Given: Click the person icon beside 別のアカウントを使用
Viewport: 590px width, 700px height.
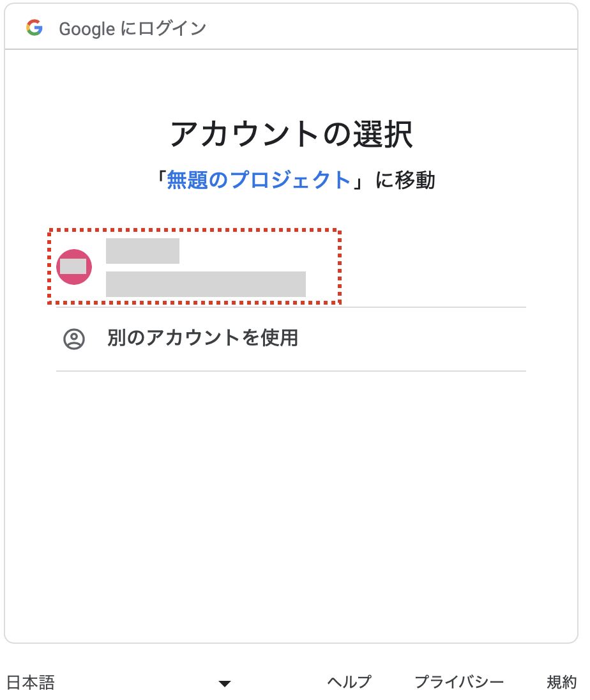Looking at the screenshot, I should tap(74, 339).
